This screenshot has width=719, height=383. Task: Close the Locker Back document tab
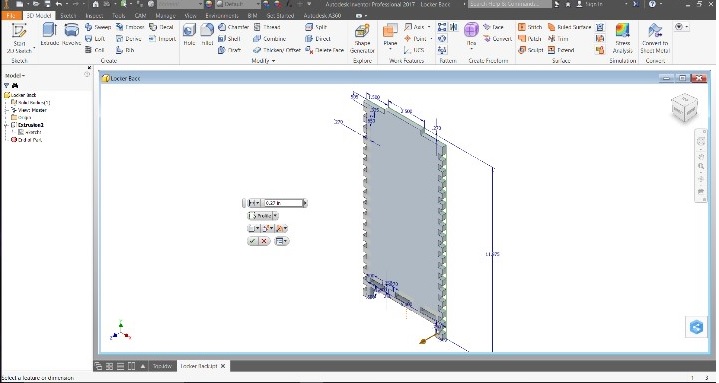[x=223, y=366]
